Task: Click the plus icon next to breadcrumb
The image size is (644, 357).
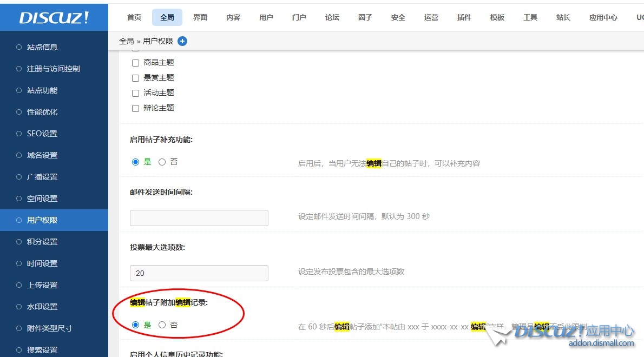Action: pyautogui.click(x=182, y=41)
